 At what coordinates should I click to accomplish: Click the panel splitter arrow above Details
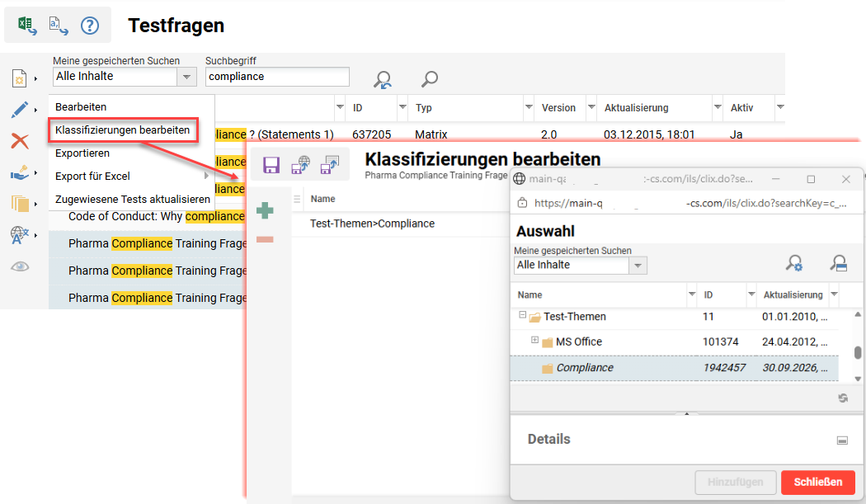point(686,412)
